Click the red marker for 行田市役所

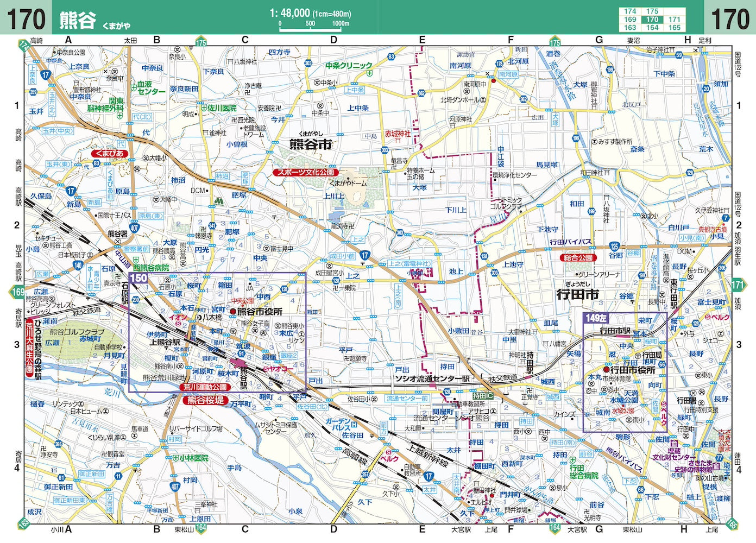pyautogui.click(x=607, y=370)
